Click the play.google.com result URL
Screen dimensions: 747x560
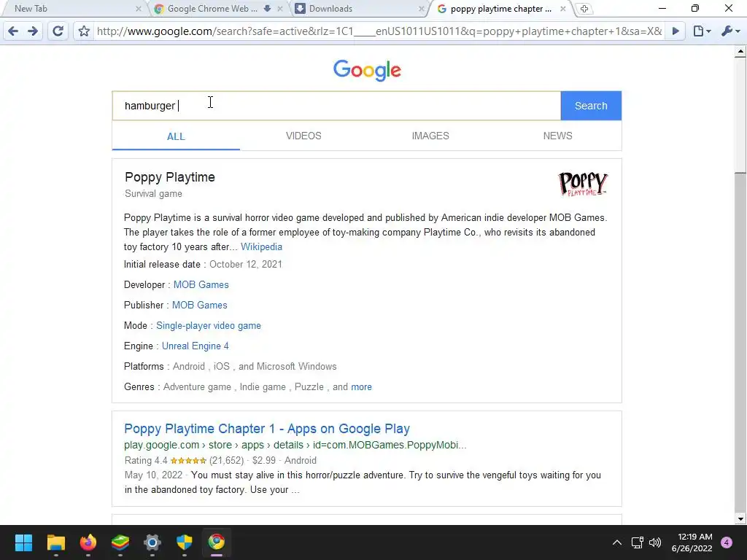click(x=295, y=445)
